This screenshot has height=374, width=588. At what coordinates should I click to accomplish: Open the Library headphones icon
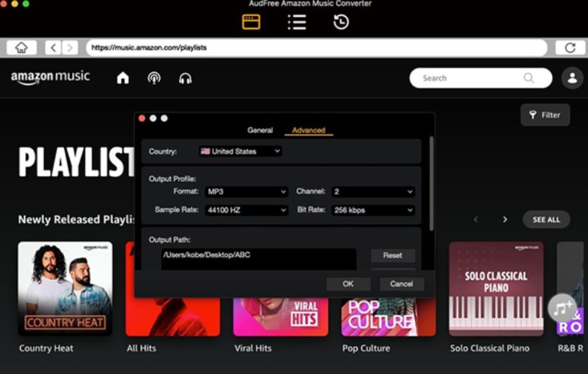(185, 78)
